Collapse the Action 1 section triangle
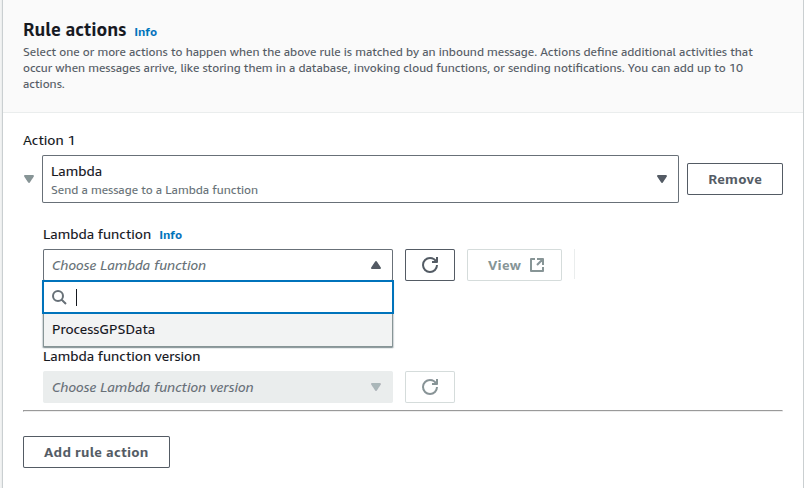Screen dimensions: 804x488 coord(29,179)
